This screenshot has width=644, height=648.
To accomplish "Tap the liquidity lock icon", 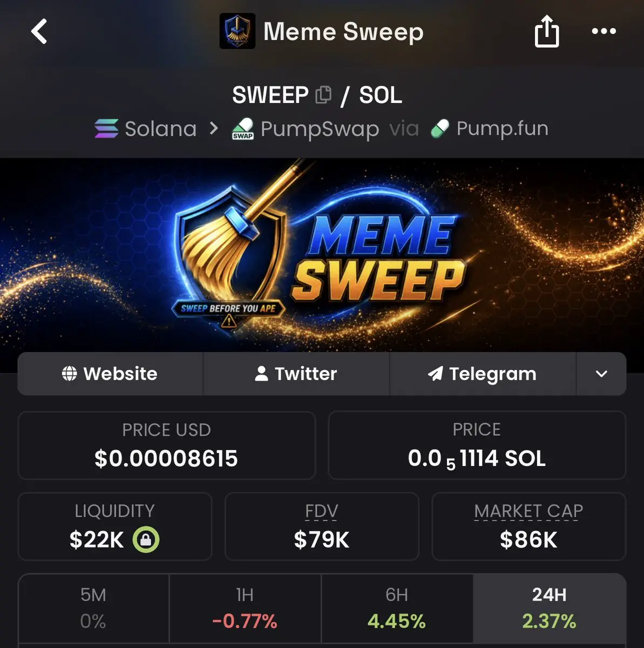I will click(x=146, y=539).
